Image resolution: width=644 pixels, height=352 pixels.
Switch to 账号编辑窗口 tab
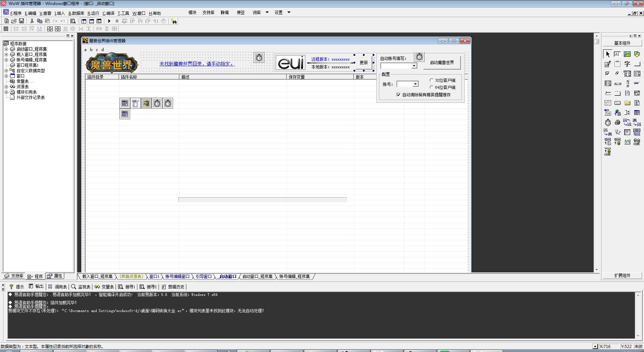177,276
